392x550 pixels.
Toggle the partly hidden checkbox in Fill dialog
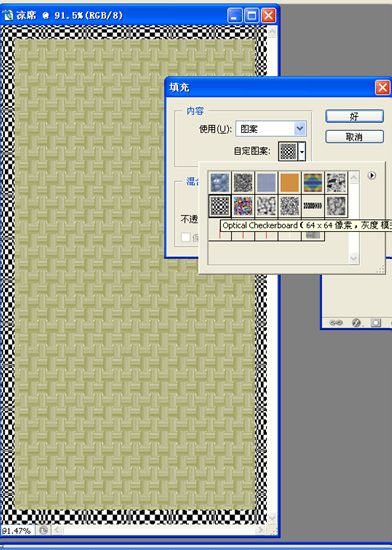coord(186,237)
